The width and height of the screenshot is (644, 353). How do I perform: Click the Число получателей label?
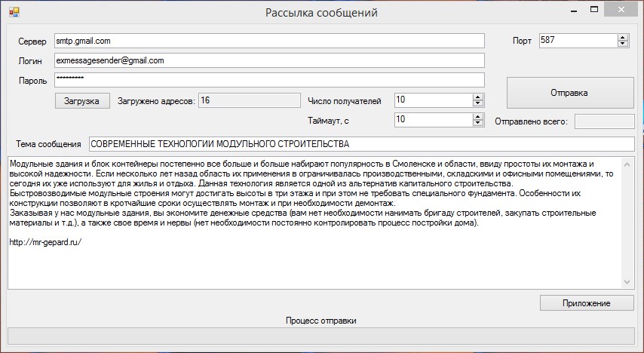[345, 101]
